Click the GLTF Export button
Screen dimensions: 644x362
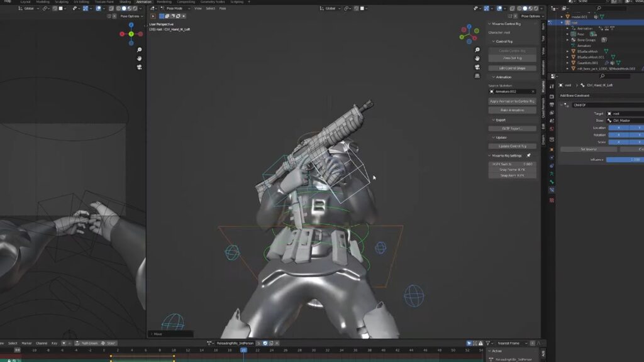512,128
